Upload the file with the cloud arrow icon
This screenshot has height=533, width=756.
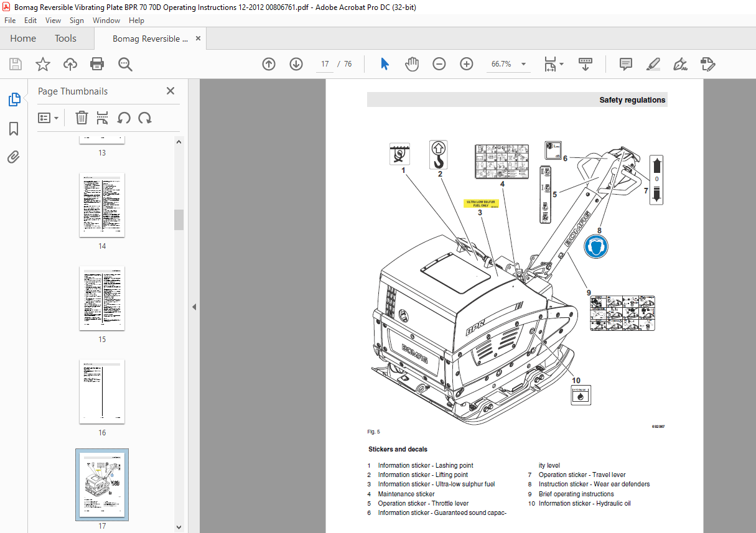click(x=70, y=64)
